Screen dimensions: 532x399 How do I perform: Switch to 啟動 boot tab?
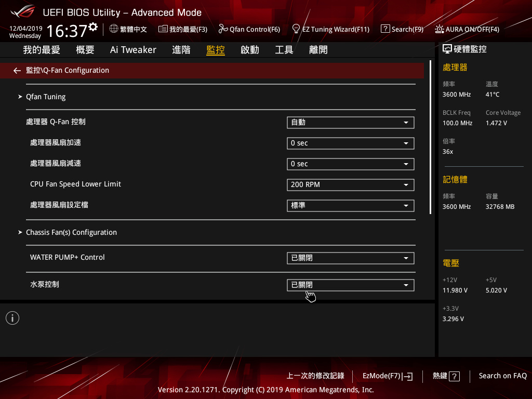(x=250, y=50)
